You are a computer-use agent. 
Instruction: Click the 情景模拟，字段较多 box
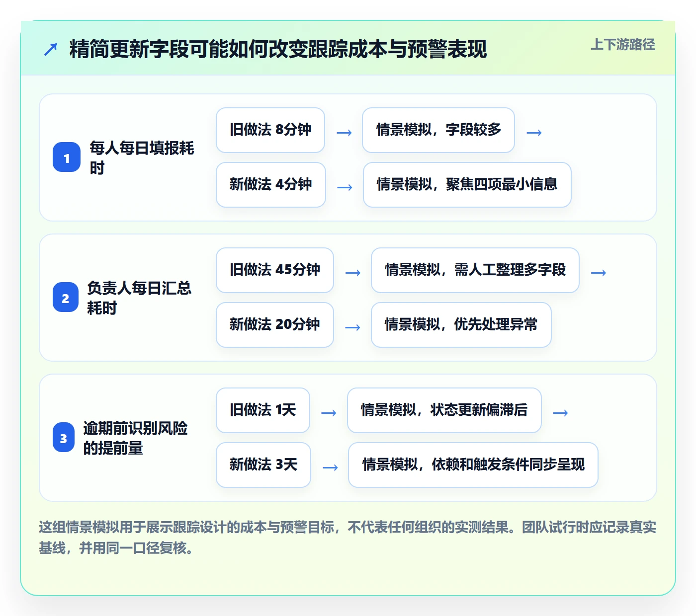coord(438,130)
